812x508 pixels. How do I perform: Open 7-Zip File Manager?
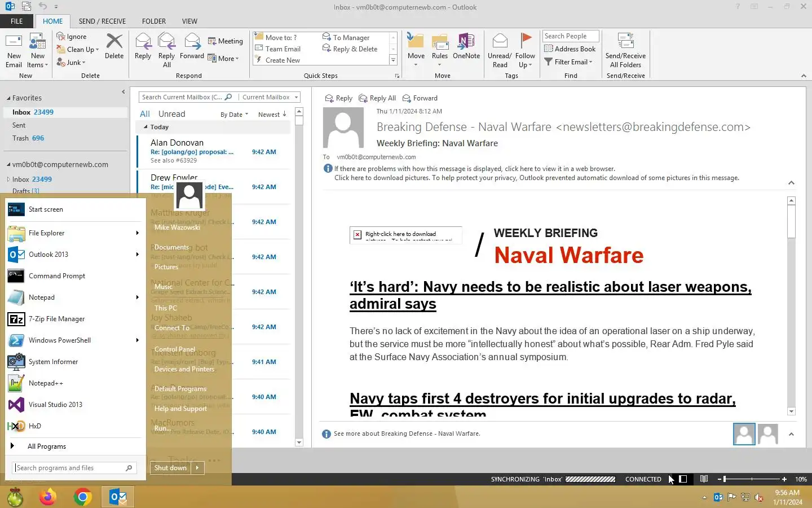pyautogui.click(x=73, y=319)
